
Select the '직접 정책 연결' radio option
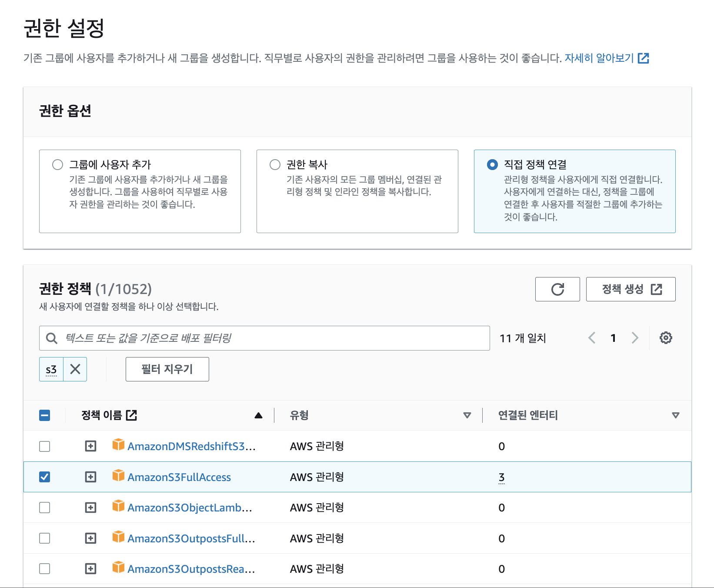[492, 164]
